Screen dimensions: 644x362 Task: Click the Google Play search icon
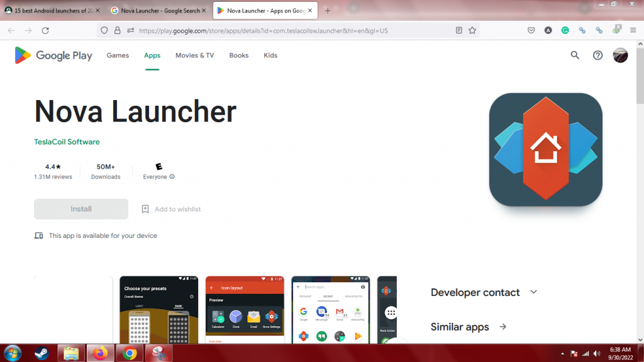pos(575,55)
